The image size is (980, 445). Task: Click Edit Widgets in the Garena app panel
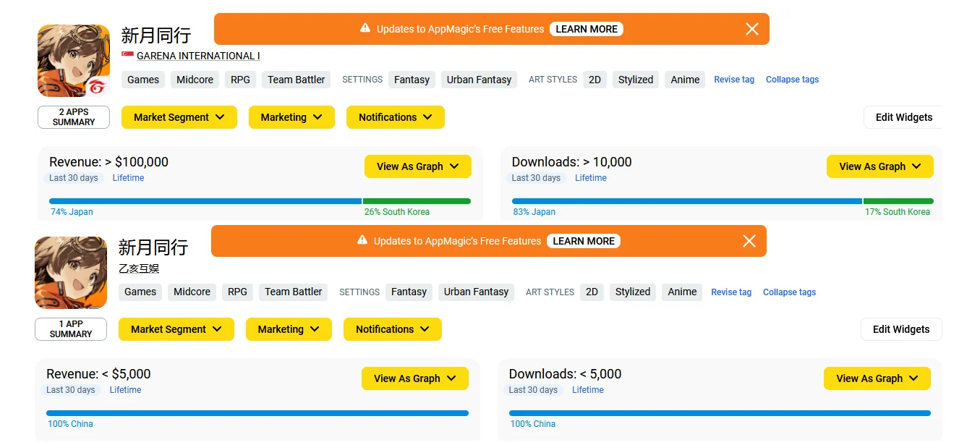point(903,117)
